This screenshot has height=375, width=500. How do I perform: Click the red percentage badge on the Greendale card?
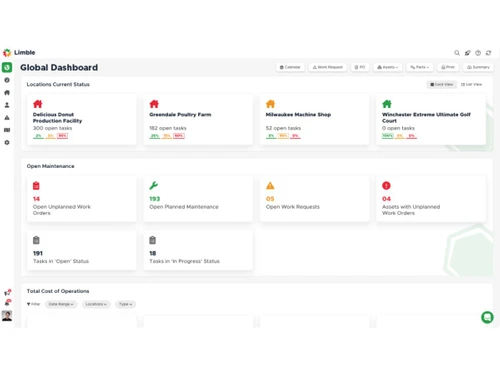[179, 136]
